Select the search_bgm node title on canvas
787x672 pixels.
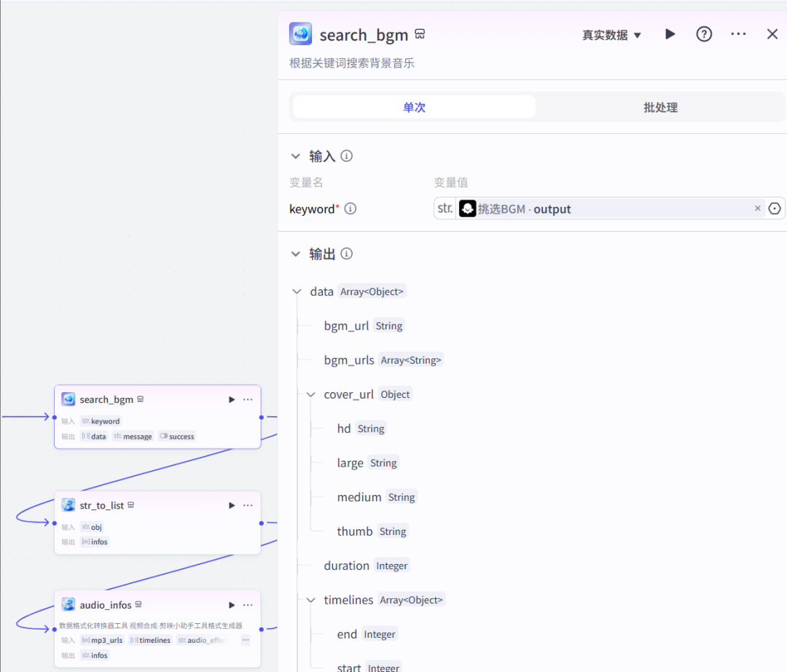(106, 399)
